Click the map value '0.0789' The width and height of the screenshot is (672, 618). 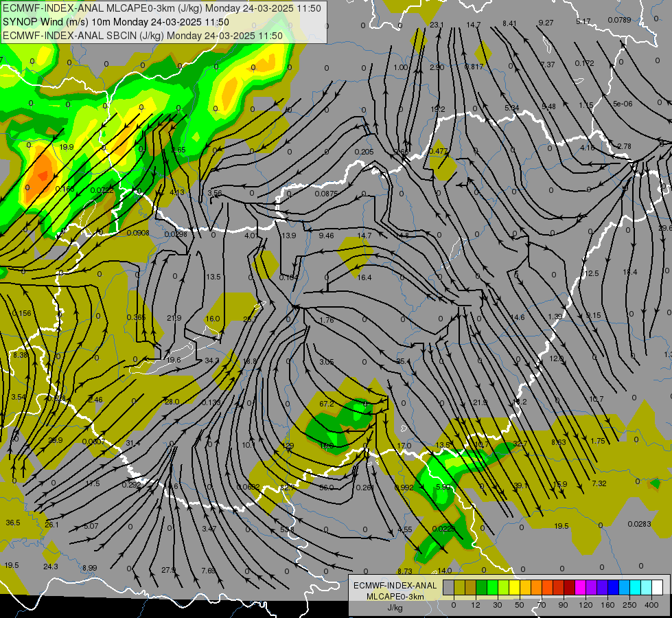619,20
